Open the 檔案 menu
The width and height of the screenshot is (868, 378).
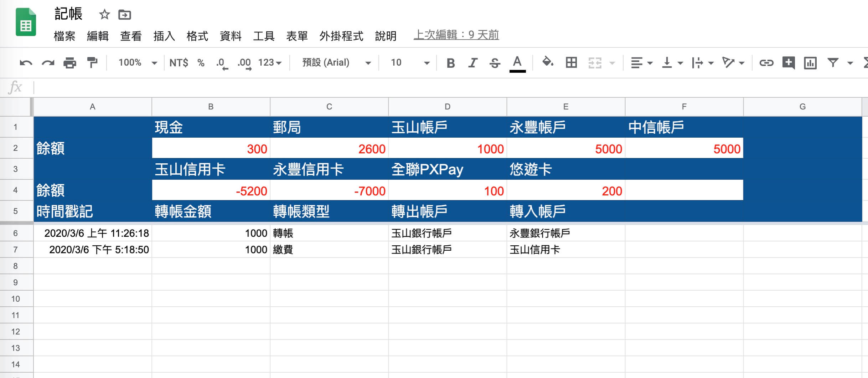tap(64, 36)
